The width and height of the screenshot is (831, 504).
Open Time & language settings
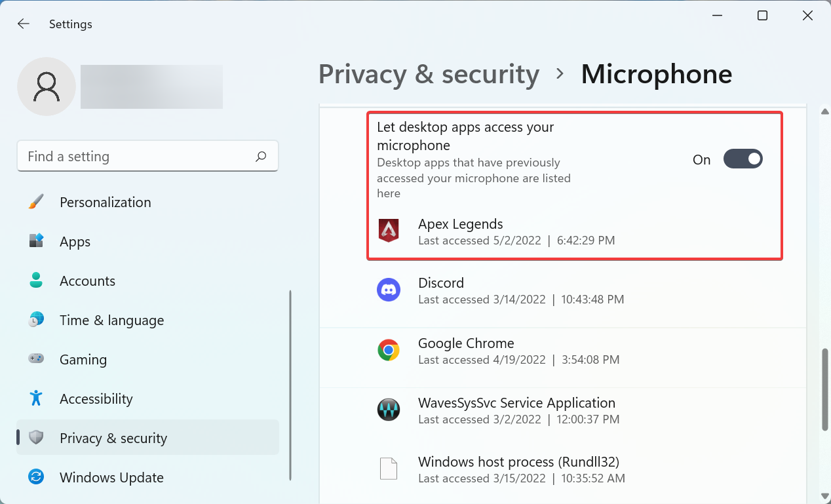111,320
